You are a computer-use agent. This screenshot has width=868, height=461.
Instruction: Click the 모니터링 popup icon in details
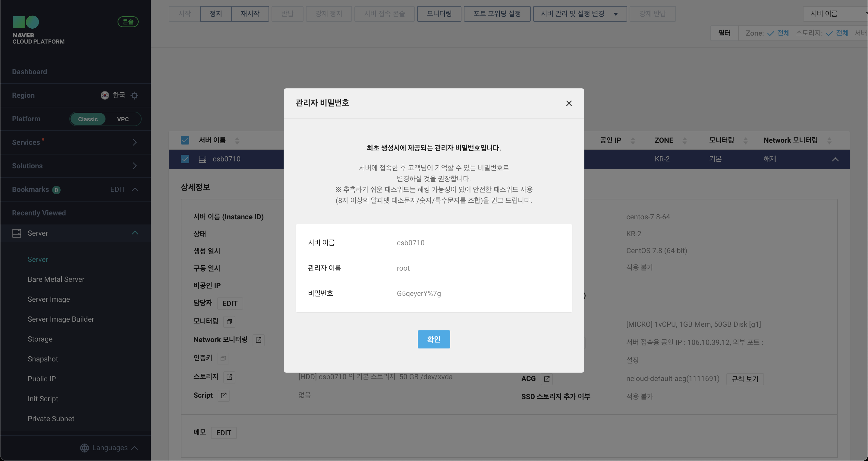229,322
